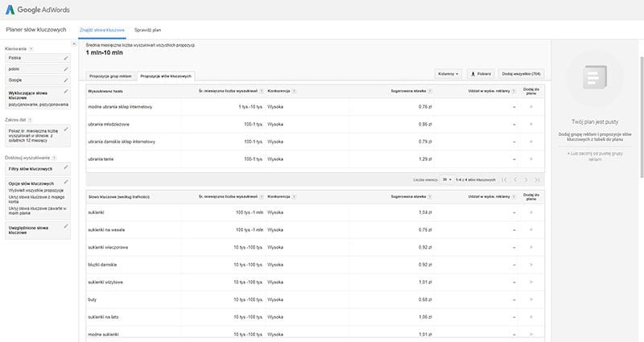
Task: Click 1 tys.-10 tys. search volume cell
Action: pos(251,107)
